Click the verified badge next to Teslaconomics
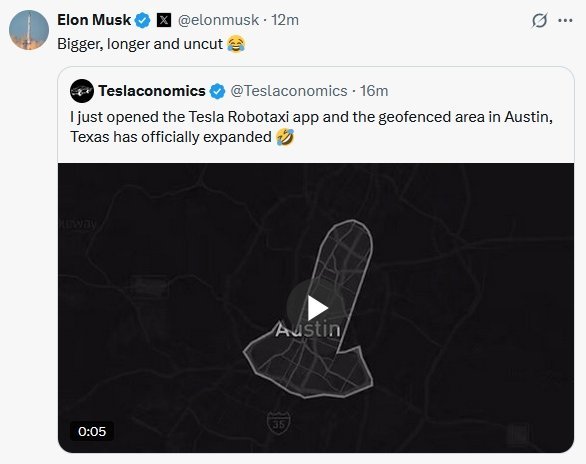This screenshot has width=586, height=464. [x=217, y=92]
